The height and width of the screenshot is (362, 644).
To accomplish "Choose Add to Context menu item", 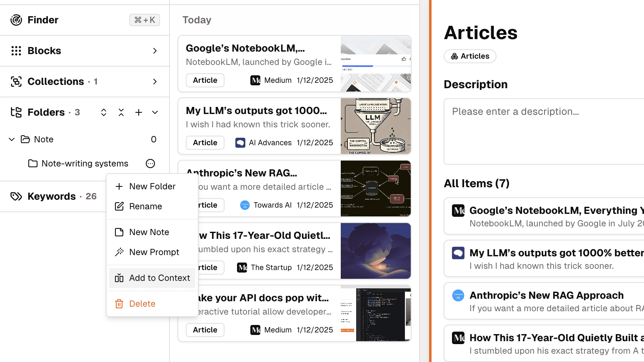I will click(152, 278).
